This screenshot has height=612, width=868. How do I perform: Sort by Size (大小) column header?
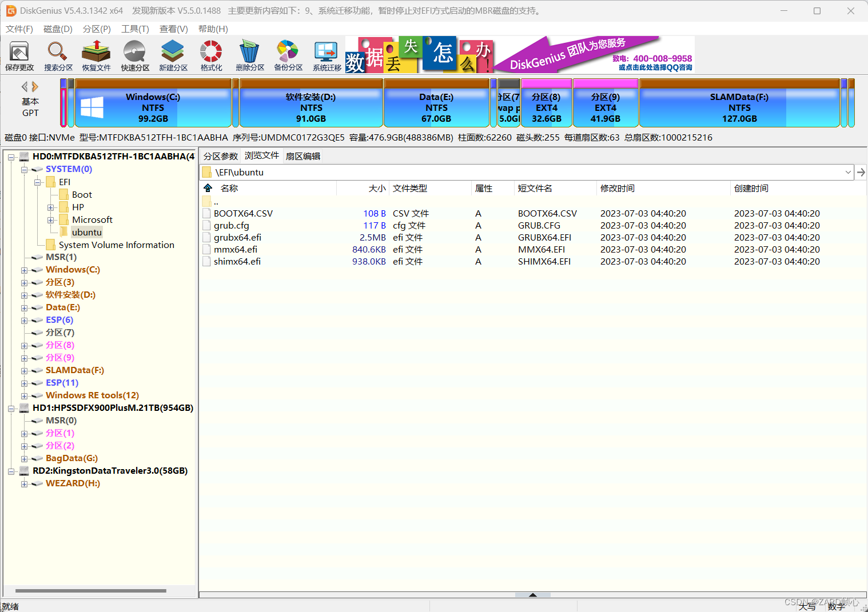pyautogui.click(x=377, y=188)
